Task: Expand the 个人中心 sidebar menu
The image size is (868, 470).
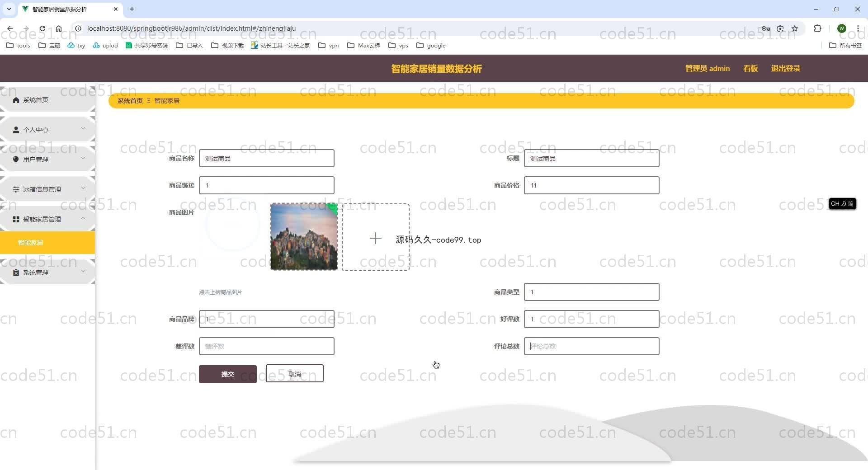Action: coord(47,130)
